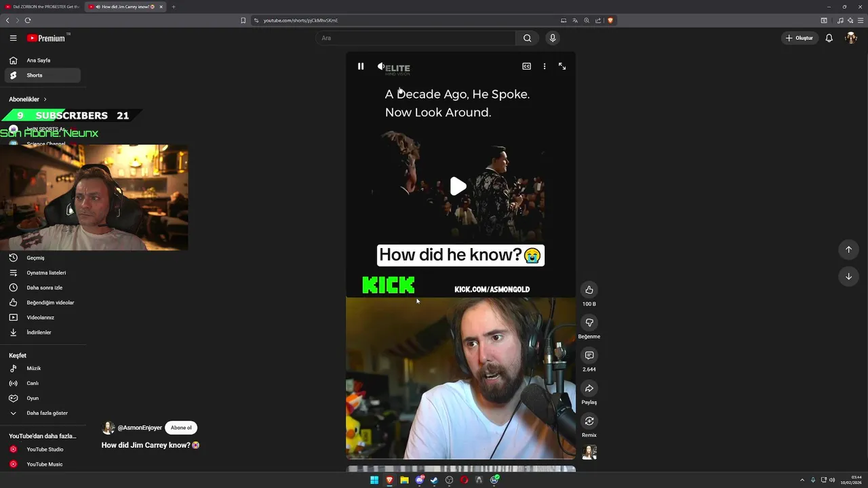Open Müzik under Keşfet
The image size is (868, 488).
click(43, 368)
